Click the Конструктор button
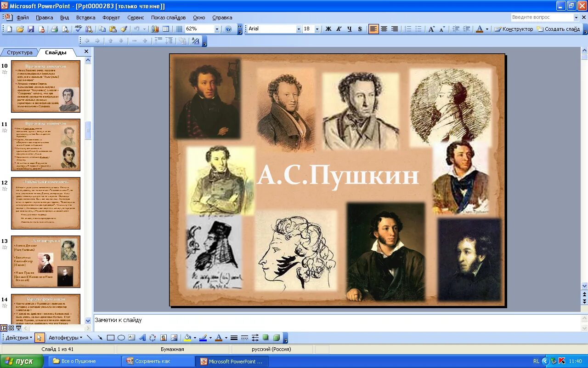The image size is (588, 368). tap(514, 29)
